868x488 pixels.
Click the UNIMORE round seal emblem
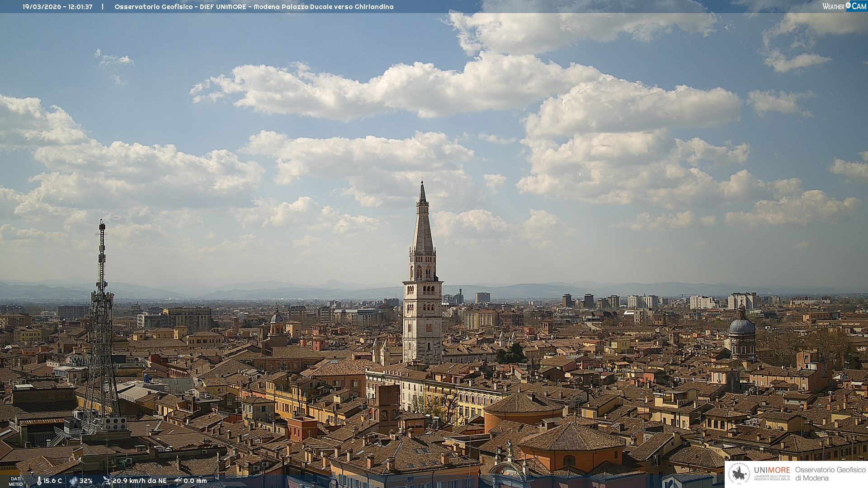tap(739, 474)
